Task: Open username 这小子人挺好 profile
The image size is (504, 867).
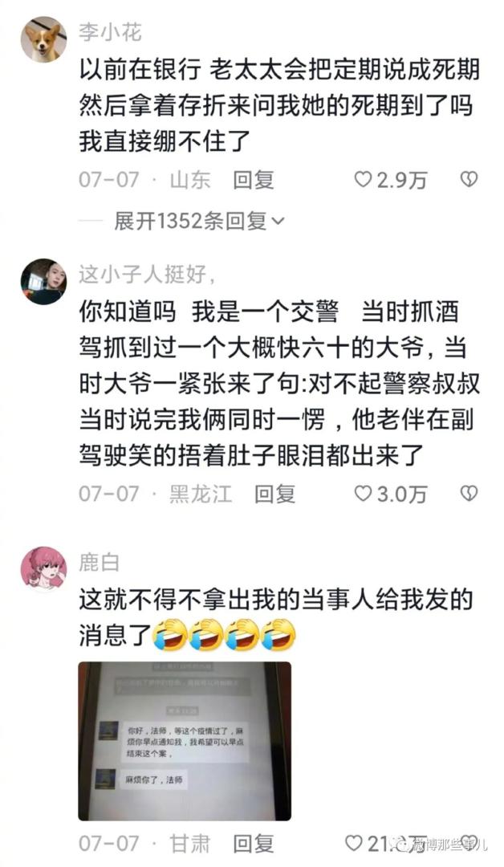Action: tap(146, 275)
